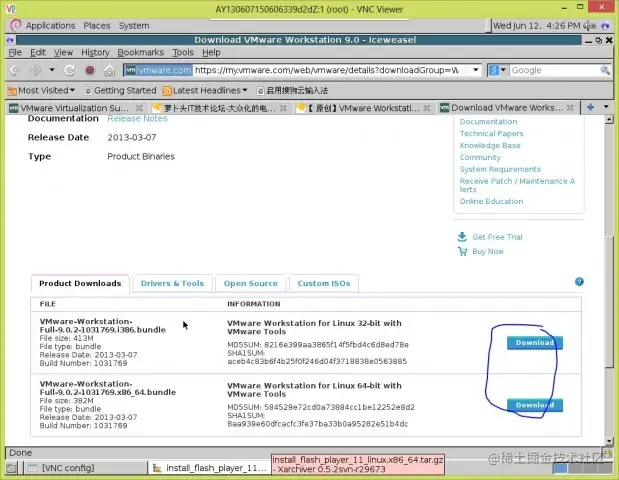This screenshot has height=480, width=619.
Task: Open Receive Patch / Maintenance Alerts link
Action: click(x=518, y=185)
